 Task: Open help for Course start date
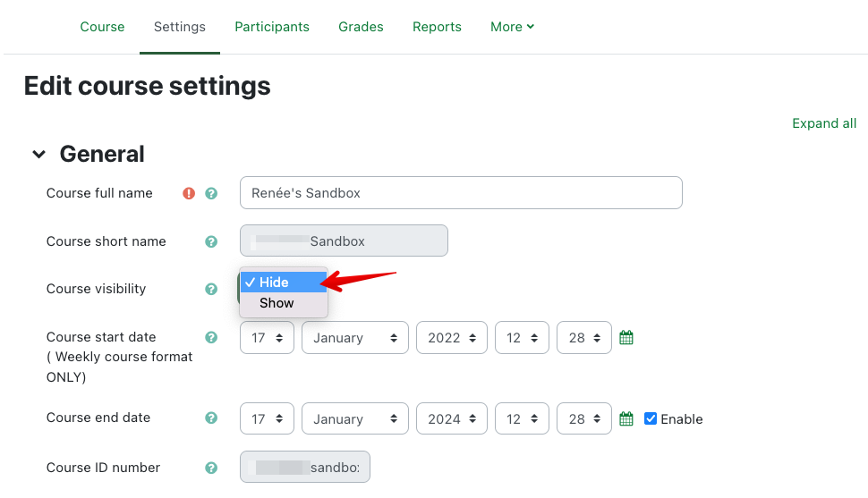pyautogui.click(x=211, y=337)
